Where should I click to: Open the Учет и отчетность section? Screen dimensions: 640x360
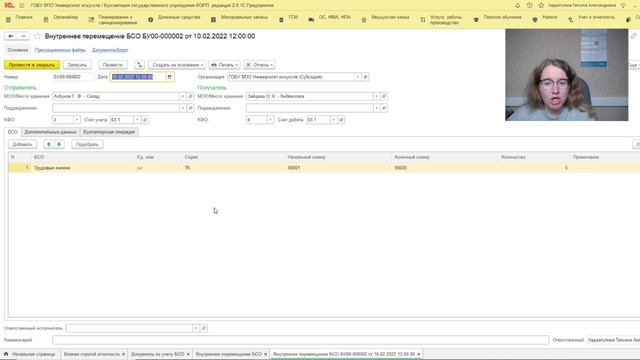pos(596,18)
